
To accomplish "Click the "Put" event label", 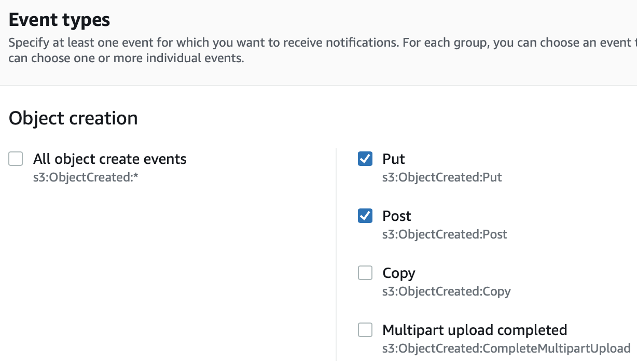I will coord(394,159).
